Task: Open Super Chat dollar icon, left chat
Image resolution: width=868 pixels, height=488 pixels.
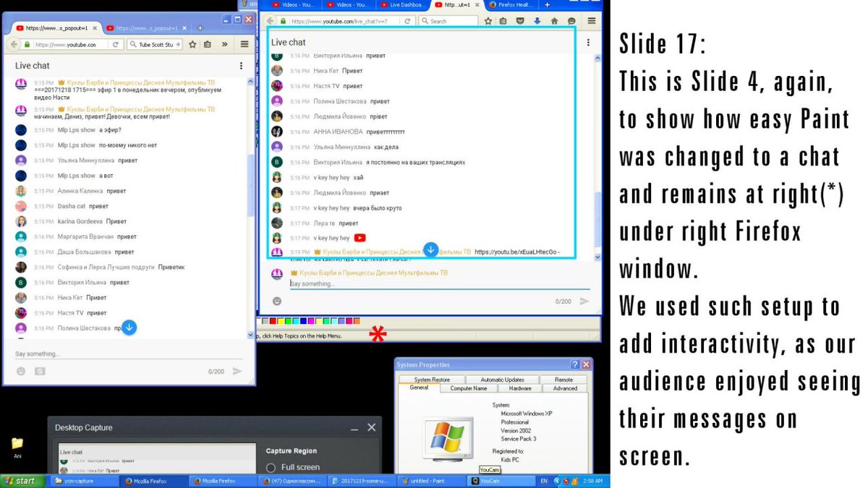Action: point(39,371)
